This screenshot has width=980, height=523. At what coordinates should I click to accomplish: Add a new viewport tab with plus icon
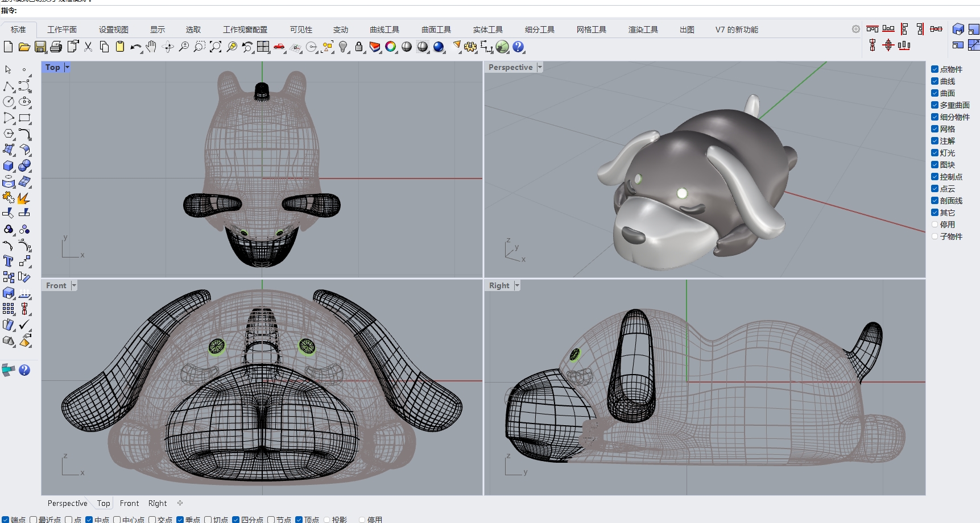click(180, 503)
